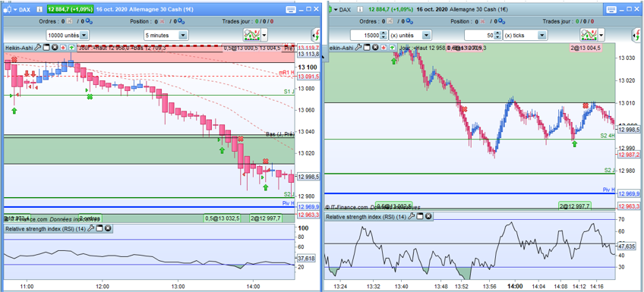Open keyboard shortcuts icon in left window
This screenshot has height=292, width=644.
pyautogui.click(x=290, y=9)
